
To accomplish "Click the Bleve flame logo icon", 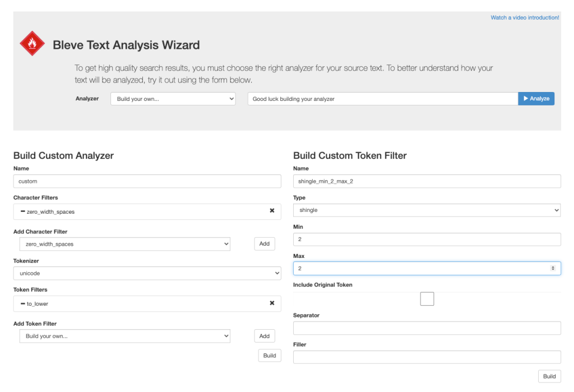I will 32,44.
